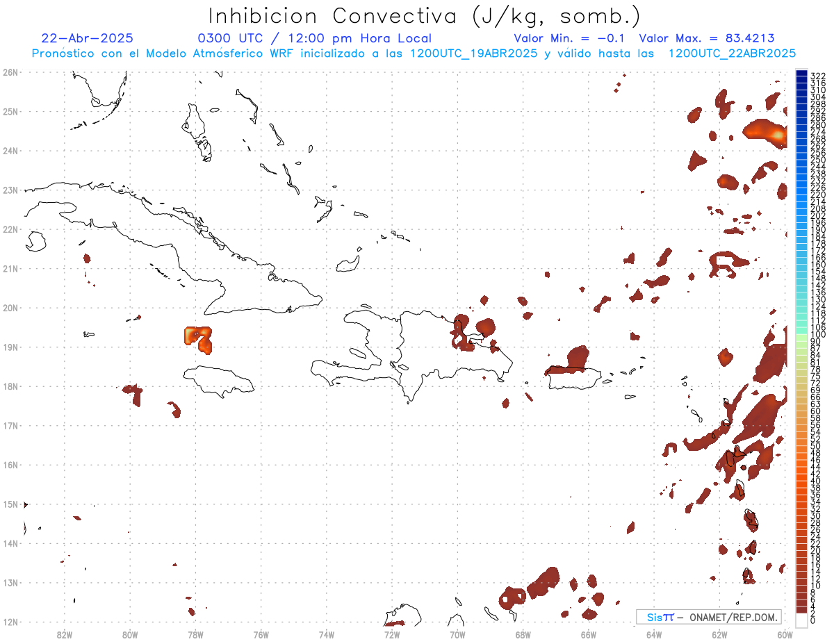
Task: Click the "202" color bar value
Action: [818, 215]
